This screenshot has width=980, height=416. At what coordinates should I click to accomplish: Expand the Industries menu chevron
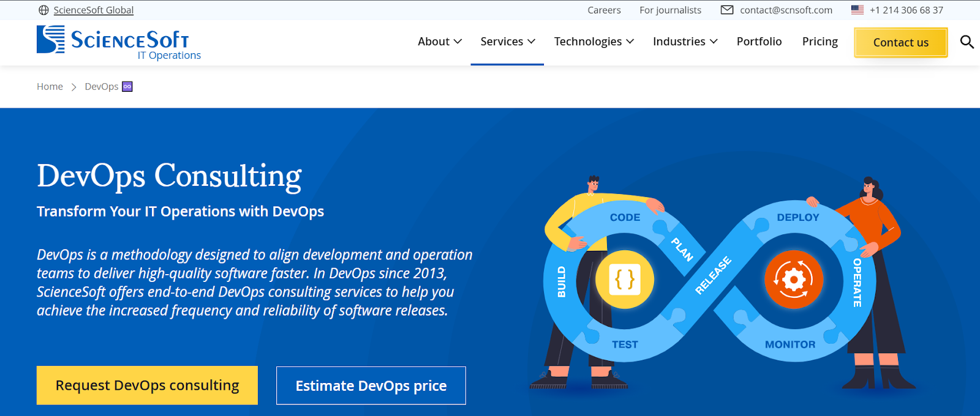(x=714, y=42)
